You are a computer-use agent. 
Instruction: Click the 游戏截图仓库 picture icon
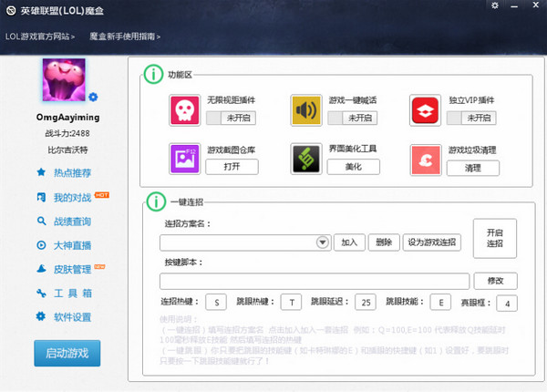[184, 159]
